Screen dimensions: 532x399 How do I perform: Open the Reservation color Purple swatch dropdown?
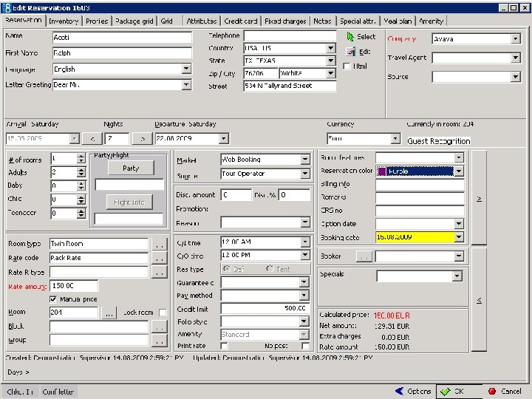459,171
